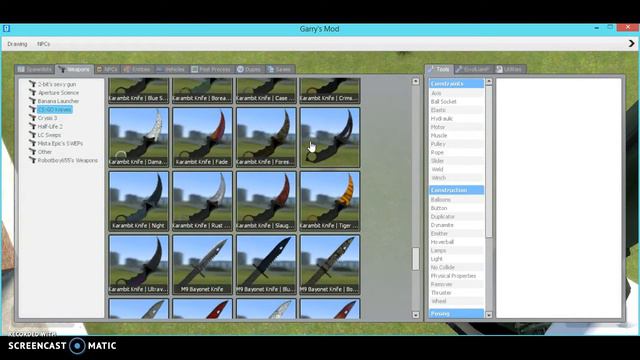Select the Balloons tool
640x360 pixels.
click(x=456, y=200)
